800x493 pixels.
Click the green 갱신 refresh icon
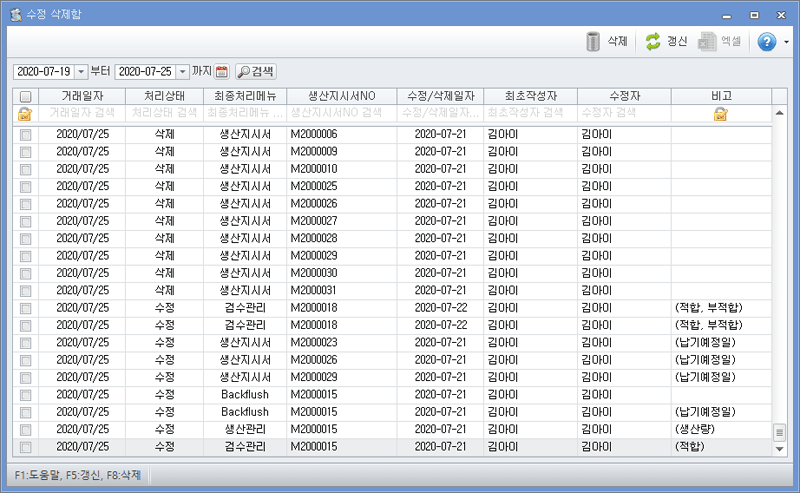652,42
